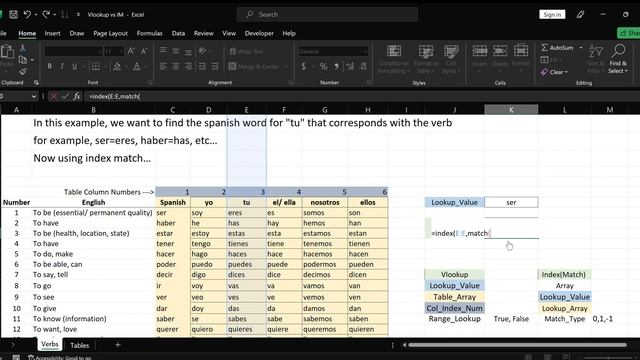Screen dimensions: 640x360
Task: Toggle Bold formatting
Action: [49, 66]
